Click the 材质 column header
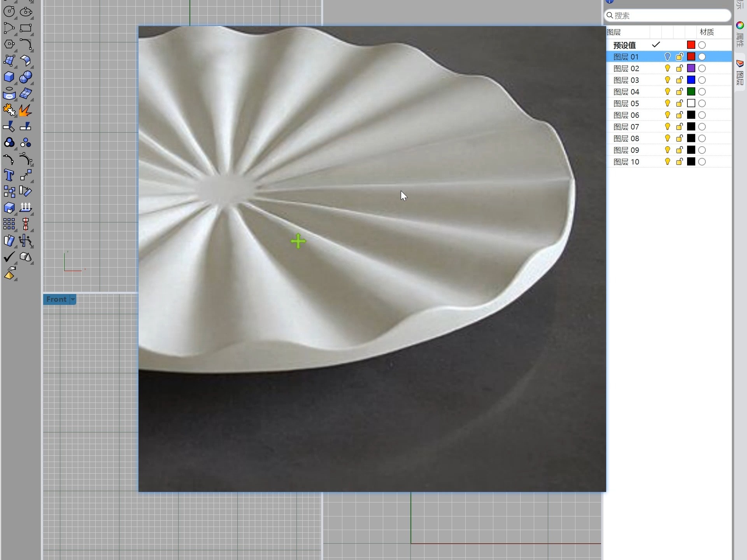This screenshot has width=747, height=560. click(x=707, y=32)
